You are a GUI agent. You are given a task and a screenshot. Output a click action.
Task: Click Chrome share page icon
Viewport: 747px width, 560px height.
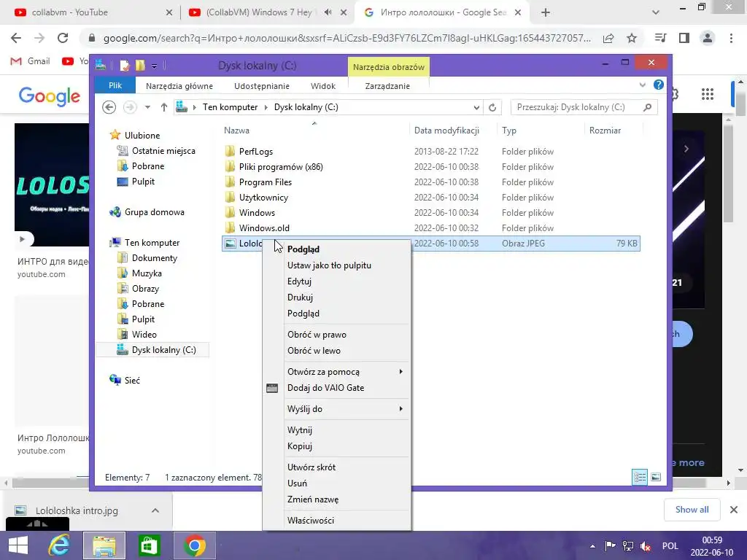click(x=608, y=38)
